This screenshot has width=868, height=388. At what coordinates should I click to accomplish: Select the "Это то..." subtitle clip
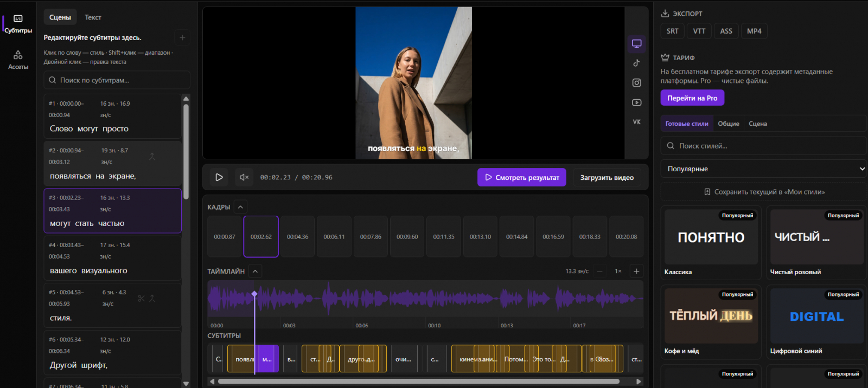pyautogui.click(x=544, y=359)
